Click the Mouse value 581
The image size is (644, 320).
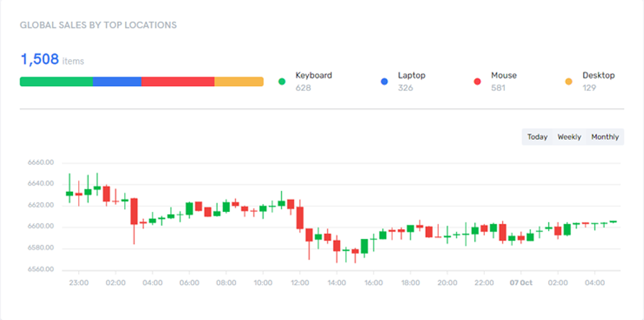tap(498, 87)
